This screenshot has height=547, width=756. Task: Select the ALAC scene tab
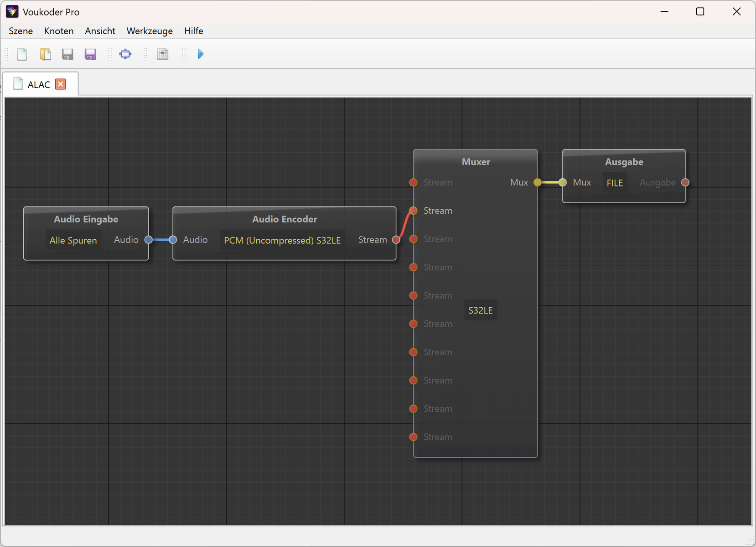point(39,84)
